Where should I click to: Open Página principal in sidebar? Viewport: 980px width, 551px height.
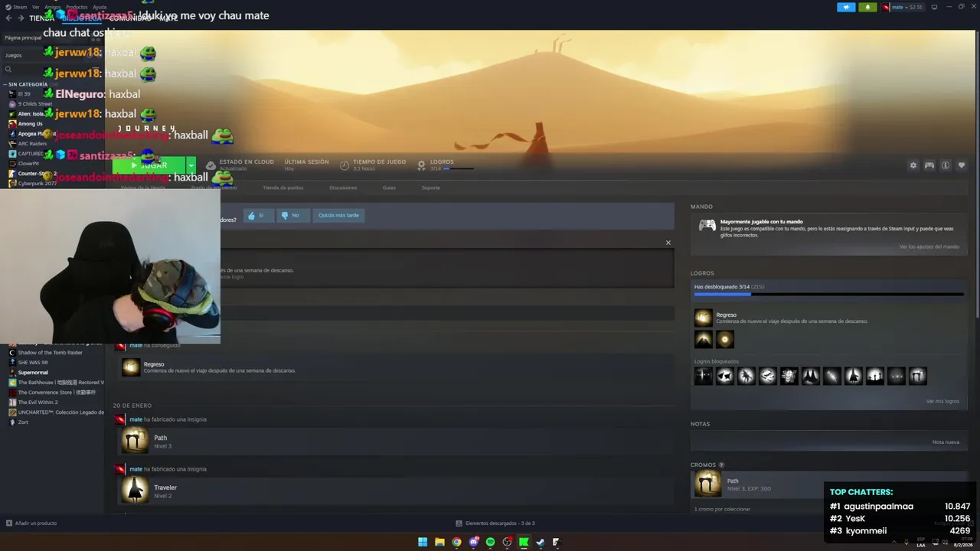pos(23,37)
